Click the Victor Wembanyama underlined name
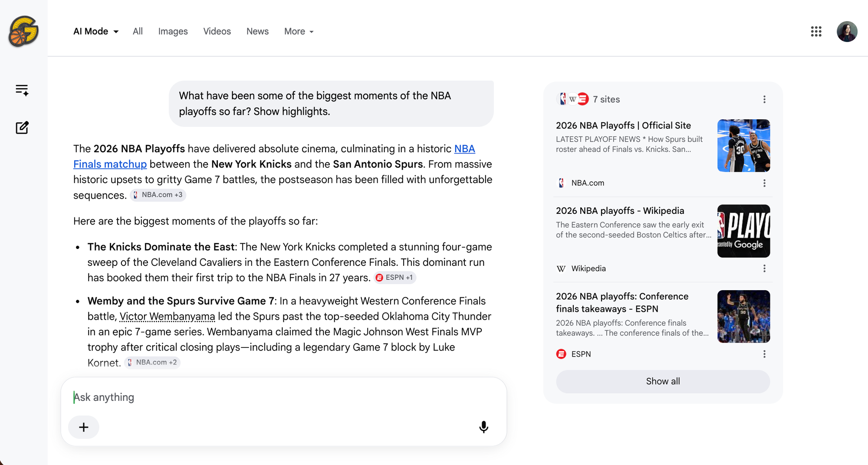 [167, 317]
